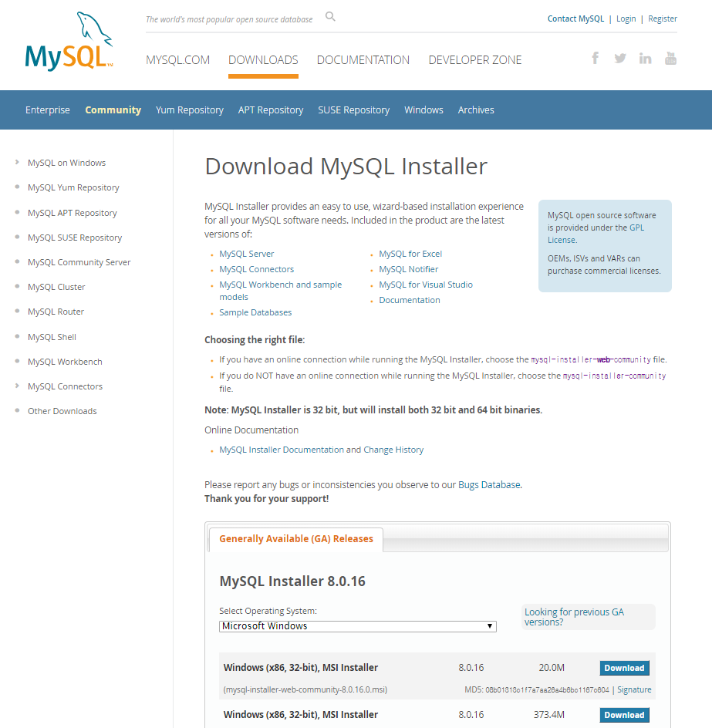Open the MySQL LinkedIn icon
Screen dimensions: 712x728
(x=645, y=58)
